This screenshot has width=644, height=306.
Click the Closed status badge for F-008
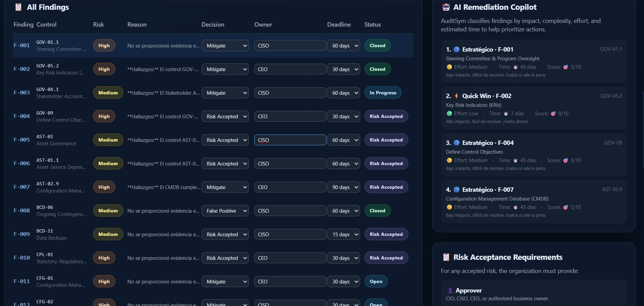pyautogui.click(x=377, y=211)
